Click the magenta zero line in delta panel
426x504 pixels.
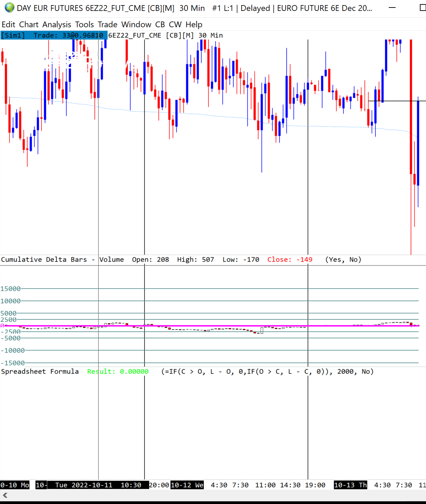(212, 326)
